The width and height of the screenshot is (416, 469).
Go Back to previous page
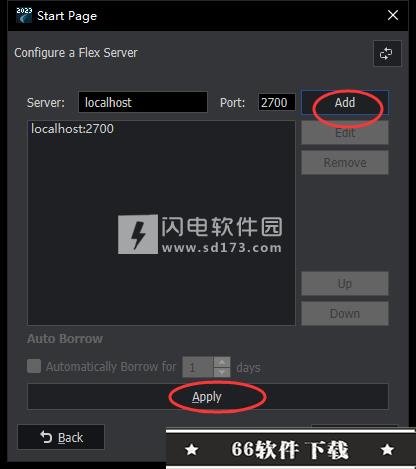[61, 437]
